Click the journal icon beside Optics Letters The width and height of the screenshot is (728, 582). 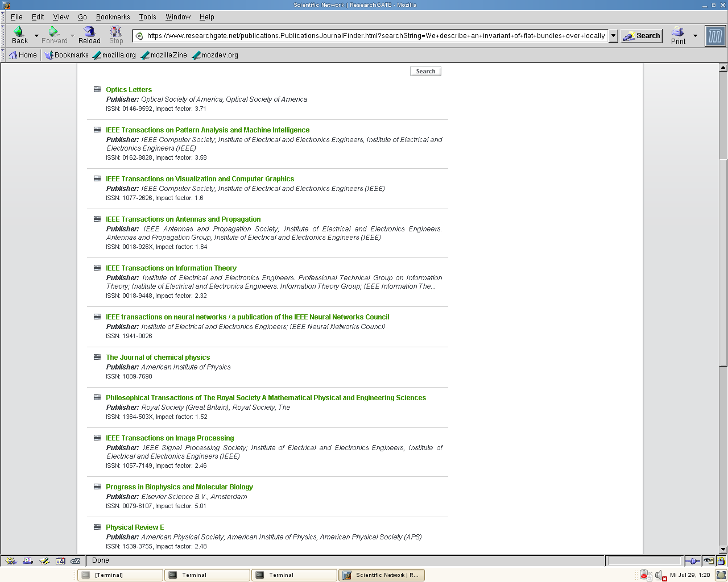click(97, 89)
